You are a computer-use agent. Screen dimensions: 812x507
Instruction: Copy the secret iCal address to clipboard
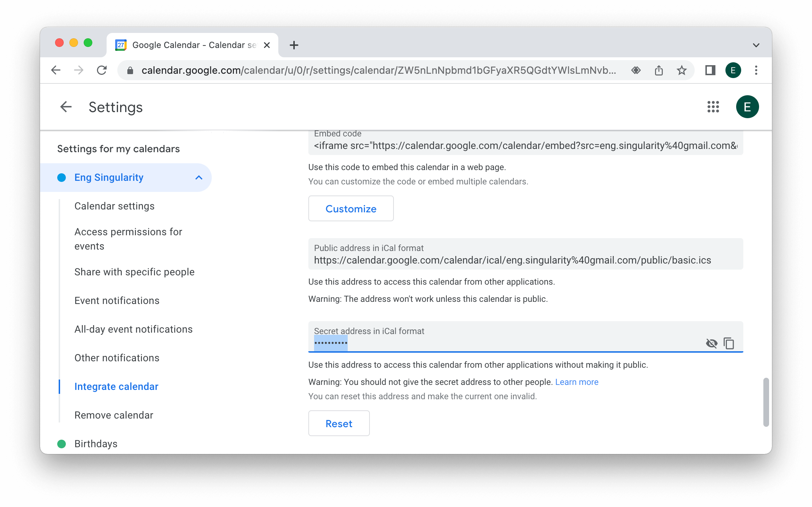tap(729, 343)
